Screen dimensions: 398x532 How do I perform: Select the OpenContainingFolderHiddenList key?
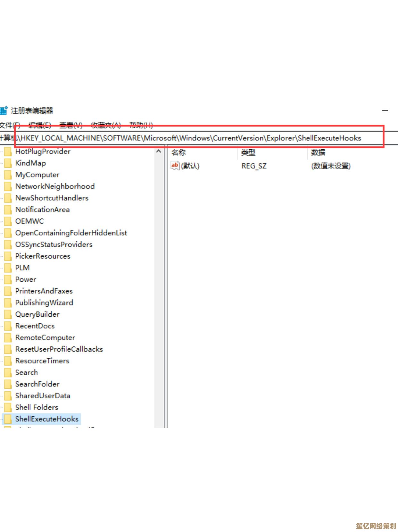71,233
